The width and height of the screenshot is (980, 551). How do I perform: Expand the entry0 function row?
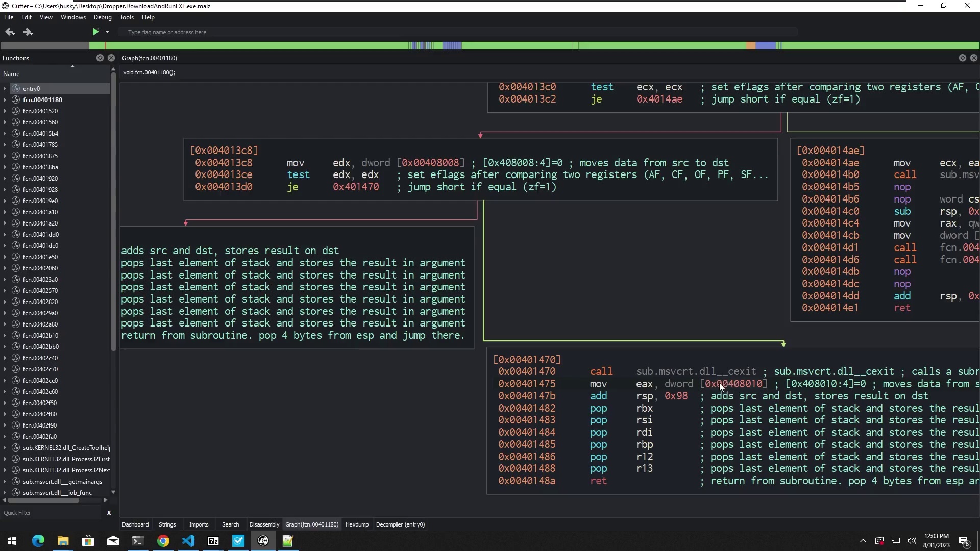[5, 89]
